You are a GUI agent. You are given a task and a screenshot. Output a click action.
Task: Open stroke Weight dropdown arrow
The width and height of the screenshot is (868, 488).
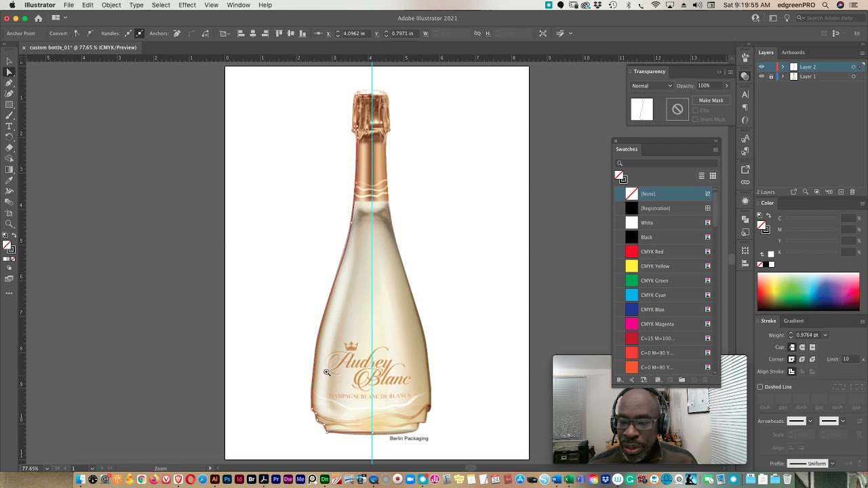(825, 335)
